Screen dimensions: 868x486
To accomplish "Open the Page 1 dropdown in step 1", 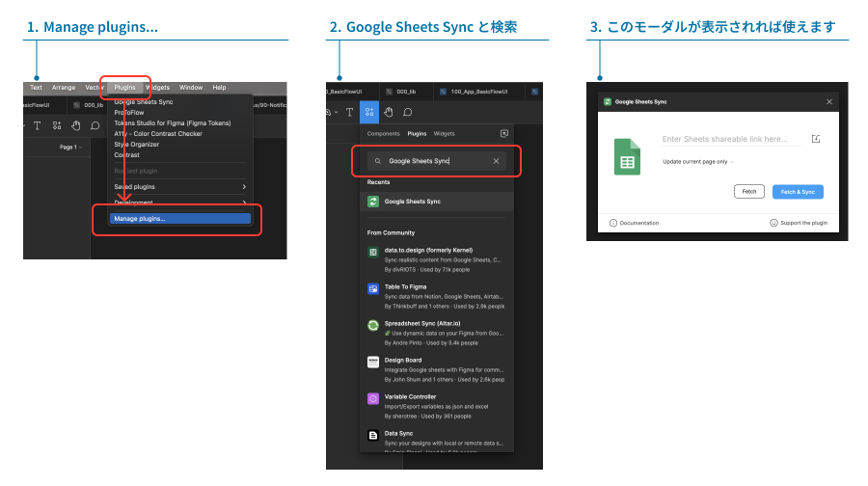I will point(70,148).
